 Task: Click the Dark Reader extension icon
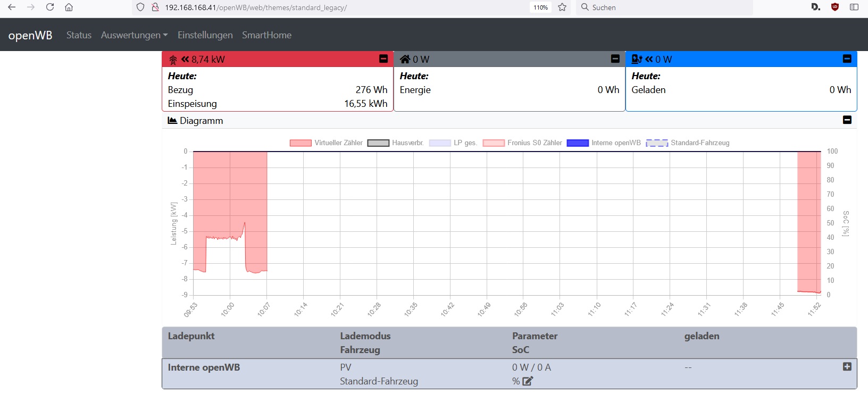tap(816, 7)
